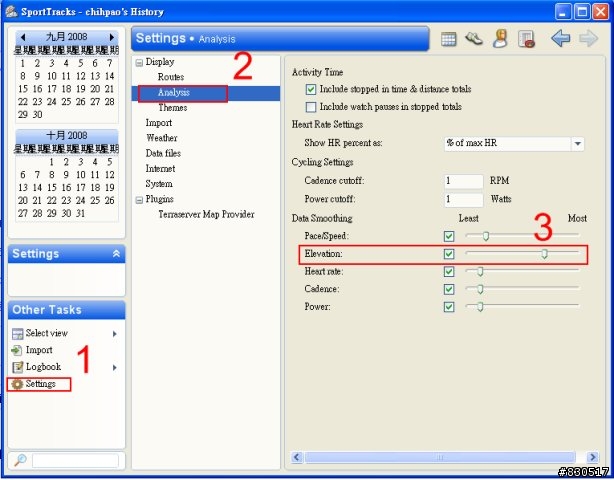The image size is (614, 480).
Task: Toggle Include stopped in time & distance totals
Action: click(311, 90)
